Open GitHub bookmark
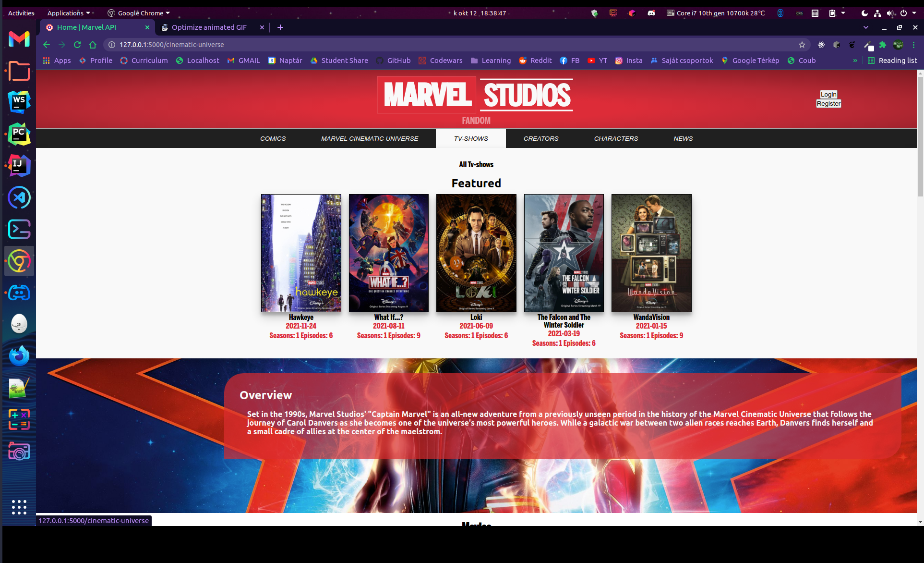 (393, 61)
